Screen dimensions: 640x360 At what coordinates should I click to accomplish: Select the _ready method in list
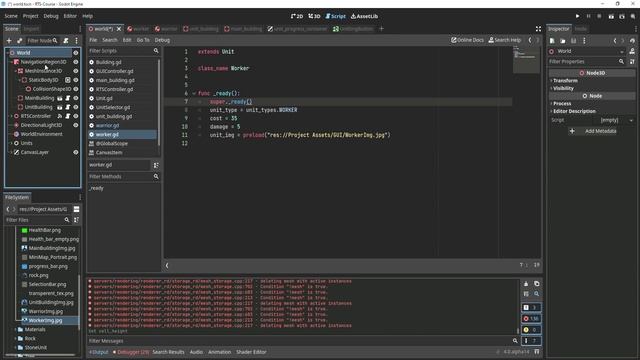pyautogui.click(x=97, y=189)
